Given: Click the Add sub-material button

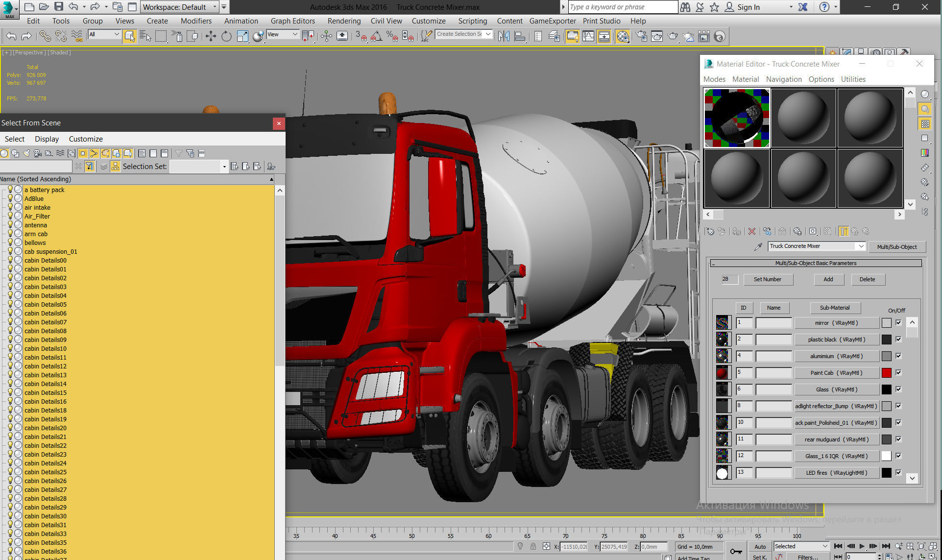Looking at the screenshot, I should pyautogui.click(x=828, y=279).
